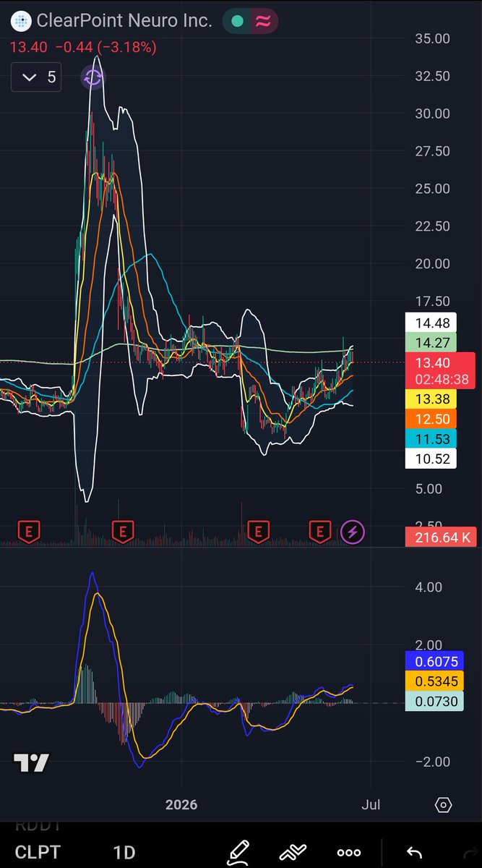Open the first earnings E marker
Screen dimensions: 482x868
[29, 532]
